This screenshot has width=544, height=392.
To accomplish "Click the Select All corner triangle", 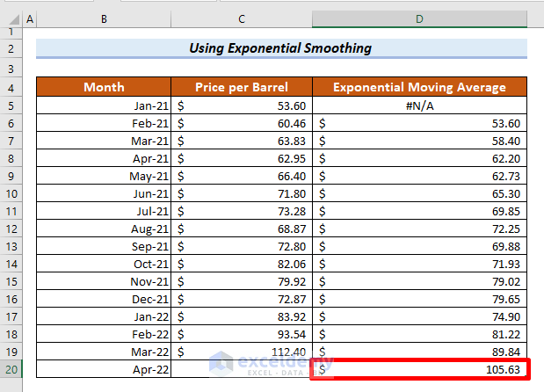I will click(x=14, y=19).
